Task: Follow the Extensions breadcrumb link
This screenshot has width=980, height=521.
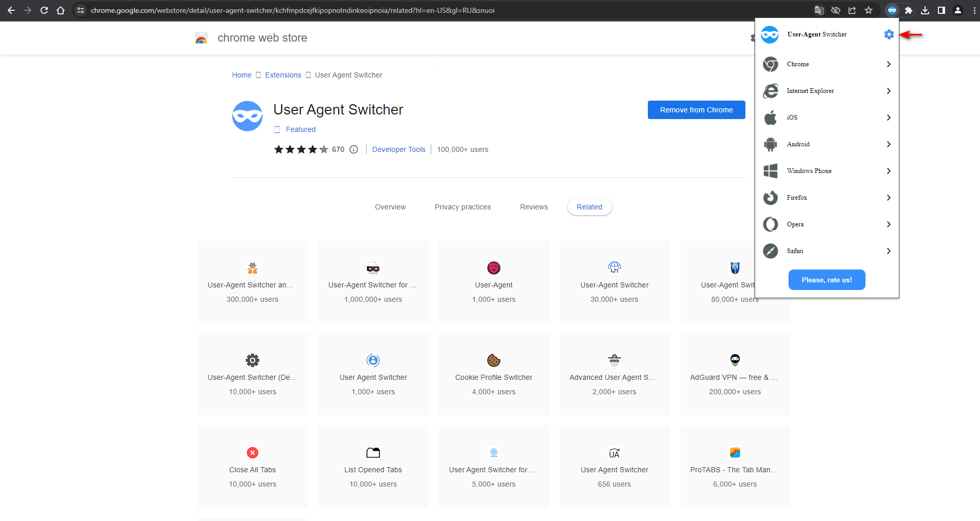Action: tap(283, 75)
